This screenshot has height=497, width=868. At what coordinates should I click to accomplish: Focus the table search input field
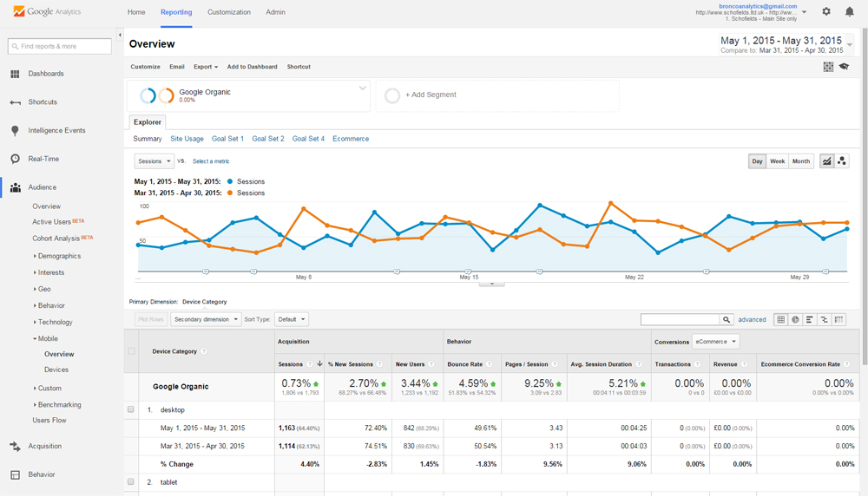680,319
